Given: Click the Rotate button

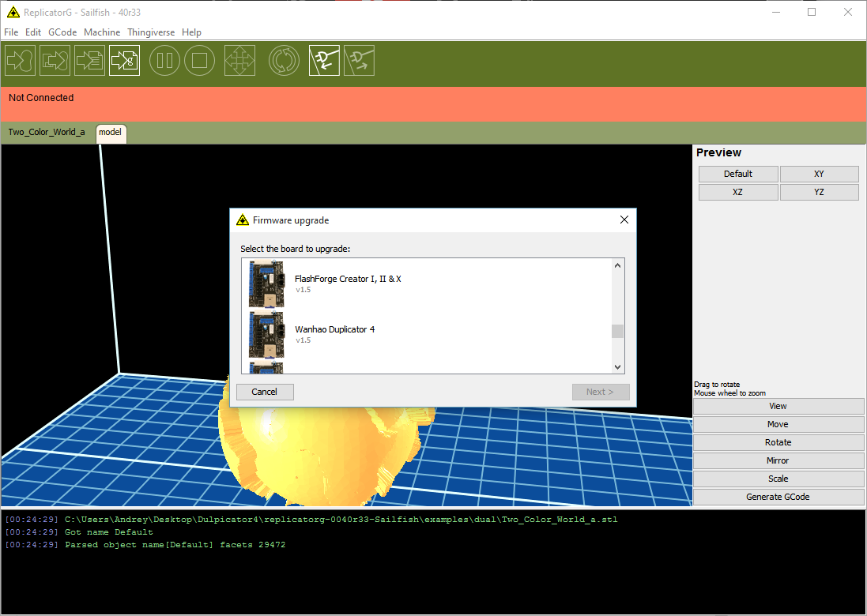Looking at the screenshot, I should (x=778, y=442).
